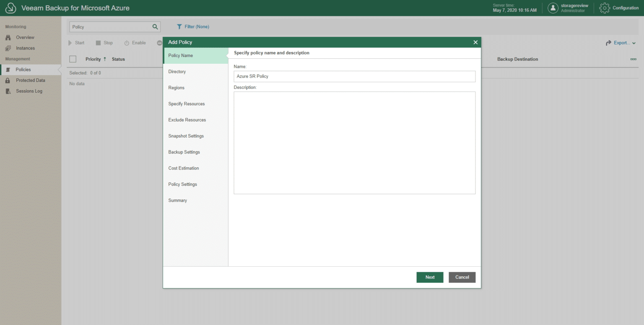Click the Backup Destination column header
Image resolution: width=644 pixels, height=325 pixels.
[x=517, y=59]
